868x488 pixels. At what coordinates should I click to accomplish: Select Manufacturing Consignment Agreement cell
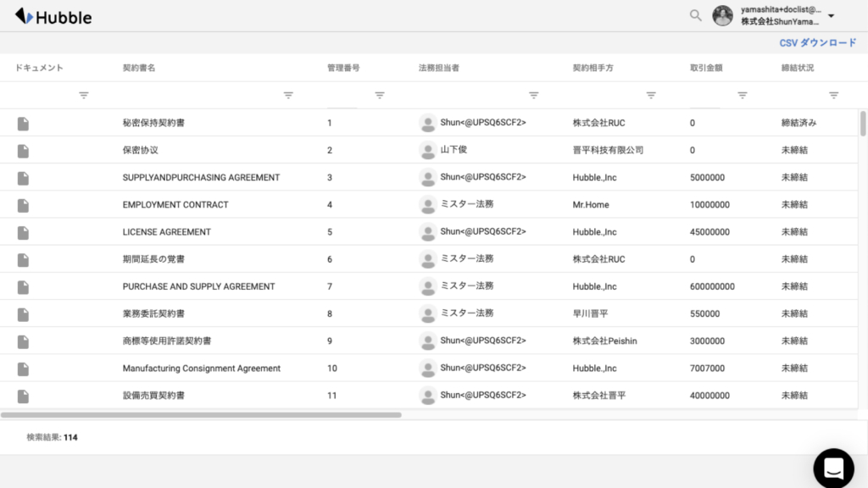click(x=202, y=368)
